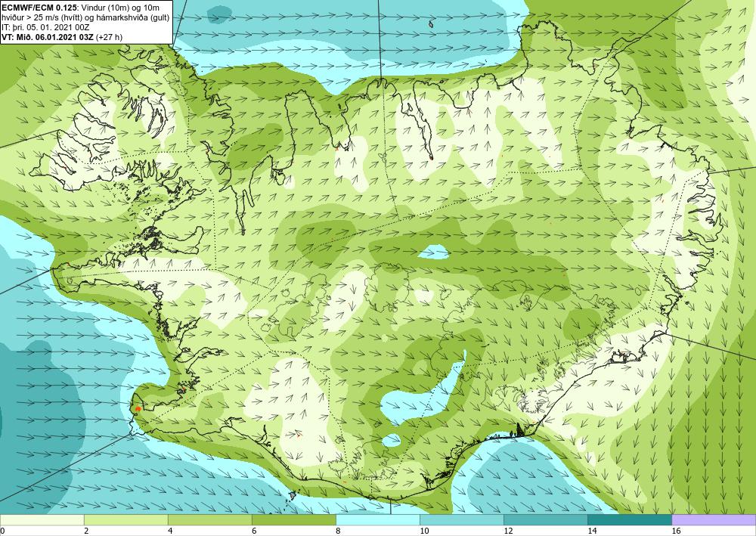Viewport: 756px width, 536px height.
Task: Click the title line "ECMWF/ECM 0.125: Vindur (10m) og 10m"
Action: (x=81, y=8)
